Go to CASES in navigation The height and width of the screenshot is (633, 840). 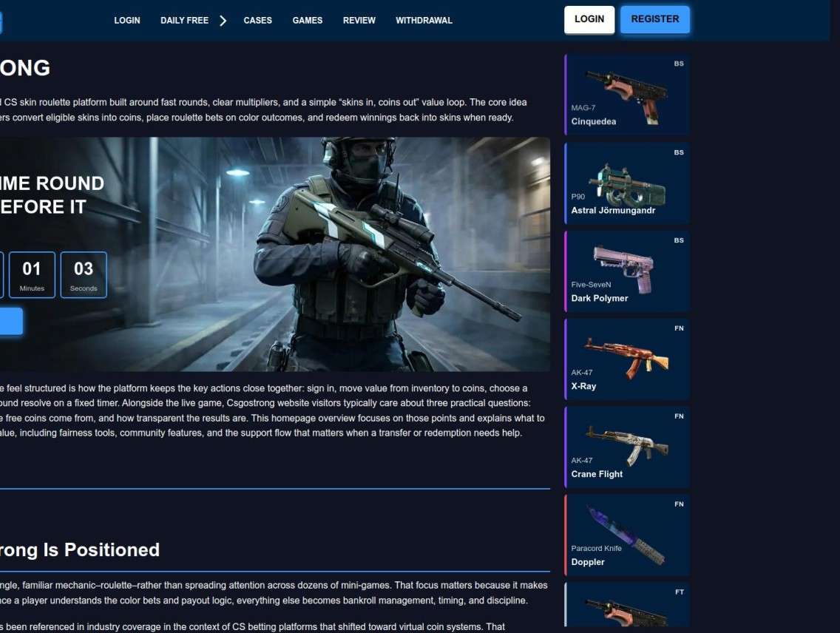pyautogui.click(x=257, y=21)
